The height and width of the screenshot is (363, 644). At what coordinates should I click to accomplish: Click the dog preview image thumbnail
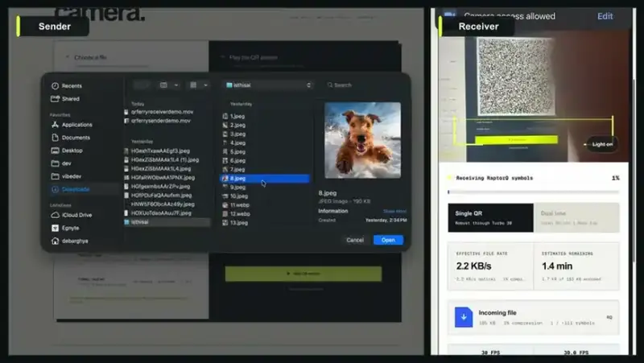tap(363, 140)
